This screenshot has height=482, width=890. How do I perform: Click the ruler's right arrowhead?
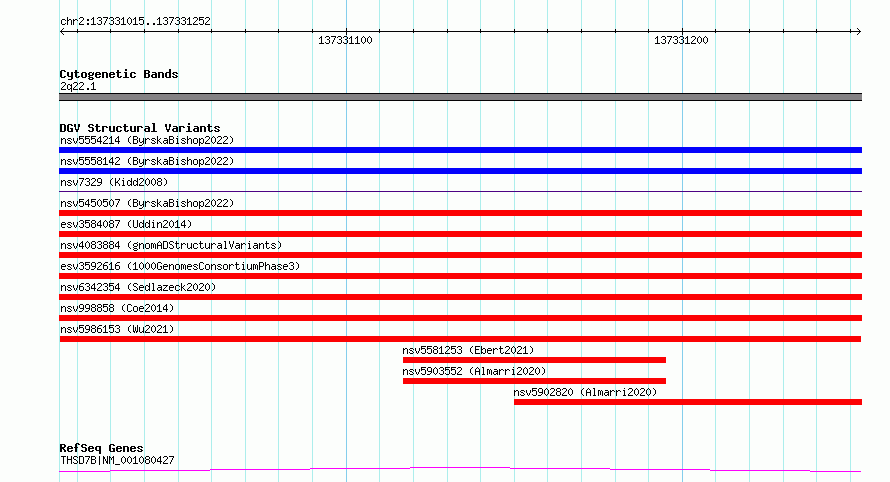[x=858, y=32]
